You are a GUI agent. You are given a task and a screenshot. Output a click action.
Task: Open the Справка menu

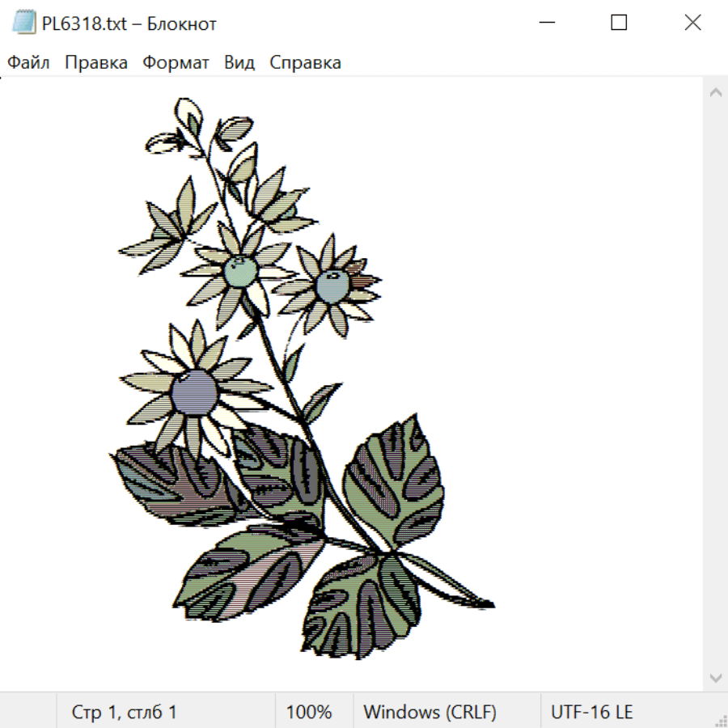tap(305, 62)
